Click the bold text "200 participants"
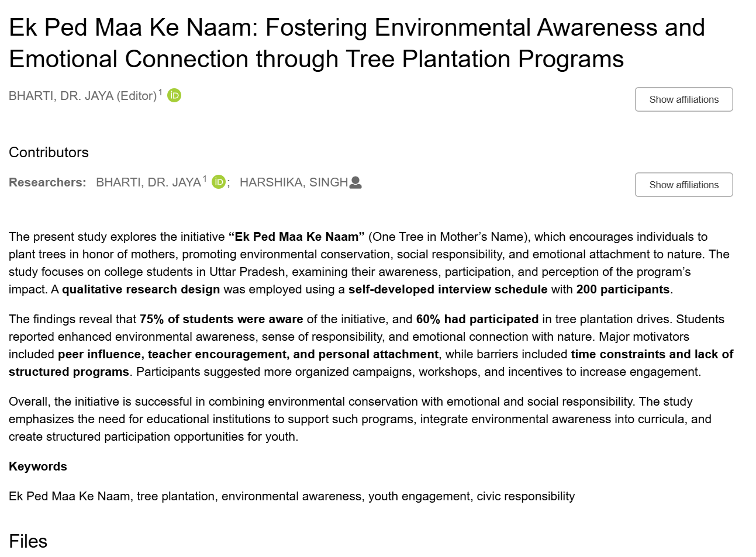Viewport: 756px width, 557px height. 623,289
